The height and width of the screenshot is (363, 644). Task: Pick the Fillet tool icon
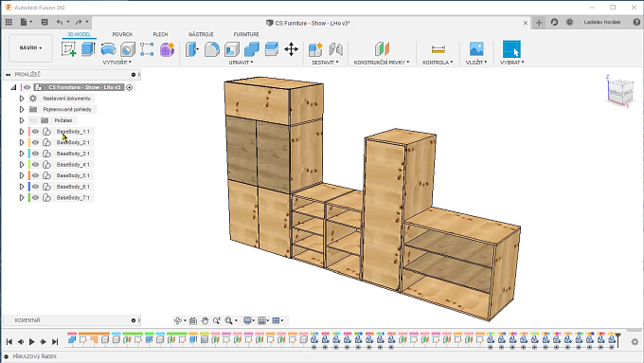point(212,49)
